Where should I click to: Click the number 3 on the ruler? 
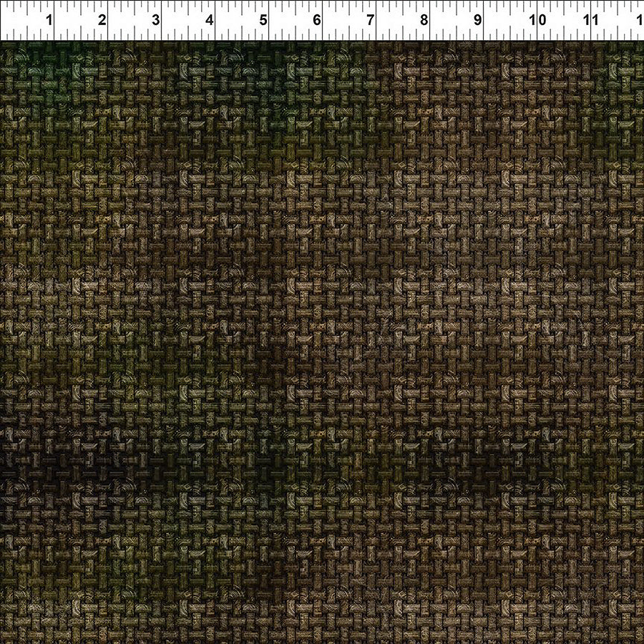[x=155, y=19]
